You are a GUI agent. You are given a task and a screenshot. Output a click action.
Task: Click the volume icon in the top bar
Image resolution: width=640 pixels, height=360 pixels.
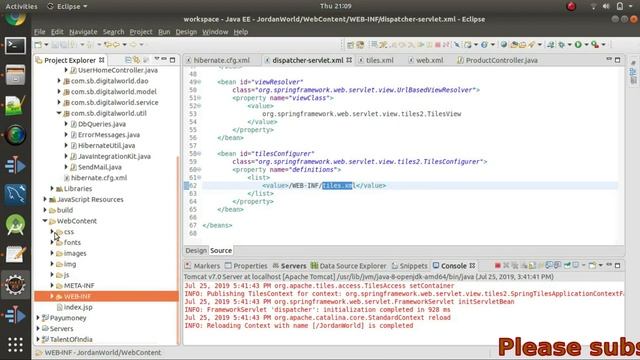(606, 6)
